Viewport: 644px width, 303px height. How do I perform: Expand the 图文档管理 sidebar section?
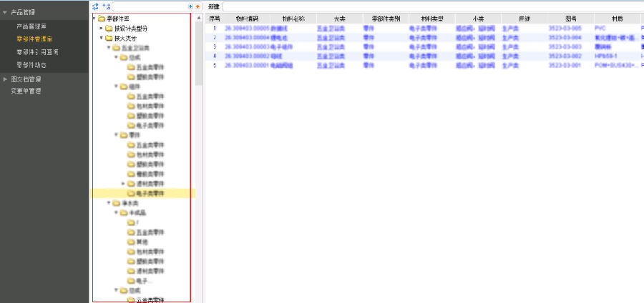pyautogui.click(x=5, y=79)
